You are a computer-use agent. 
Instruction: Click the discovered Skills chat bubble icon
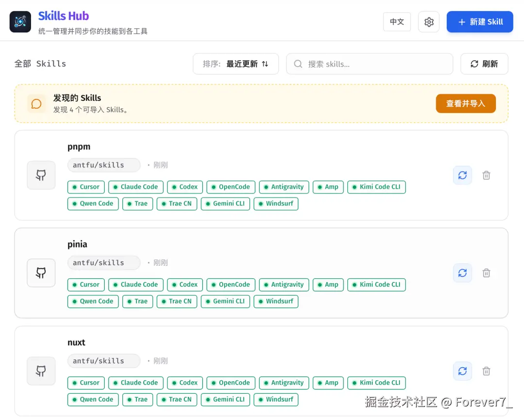36,104
